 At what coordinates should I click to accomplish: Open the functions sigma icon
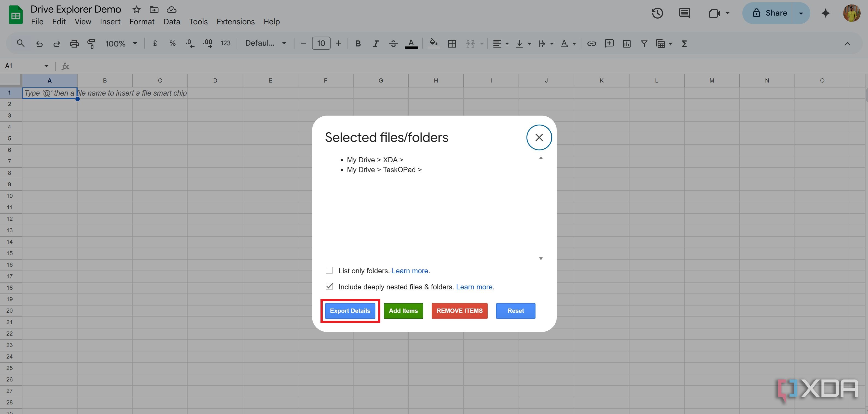point(684,43)
